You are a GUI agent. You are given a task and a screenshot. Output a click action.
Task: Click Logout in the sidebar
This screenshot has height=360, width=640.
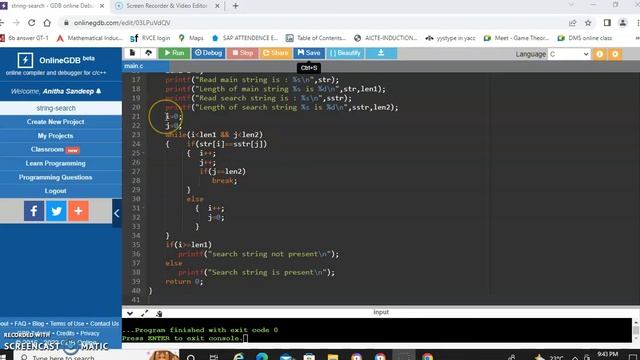56,191
